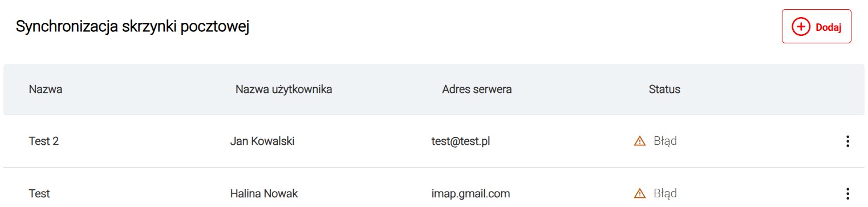Select the Test 2 mailbox name
The height and width of the screenshot is (207, 868).
click(x=44, y=141)
